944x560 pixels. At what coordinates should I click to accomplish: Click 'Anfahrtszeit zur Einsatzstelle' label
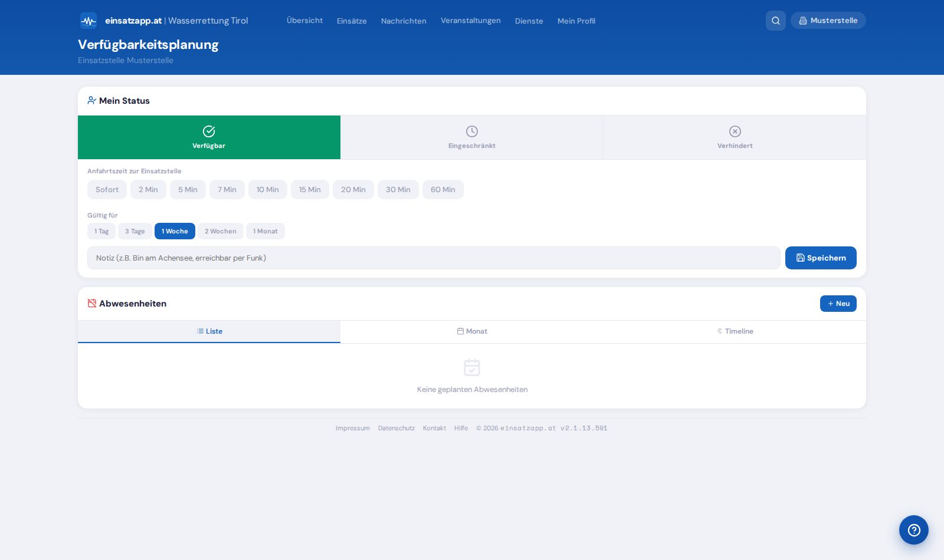click(135, 171)
